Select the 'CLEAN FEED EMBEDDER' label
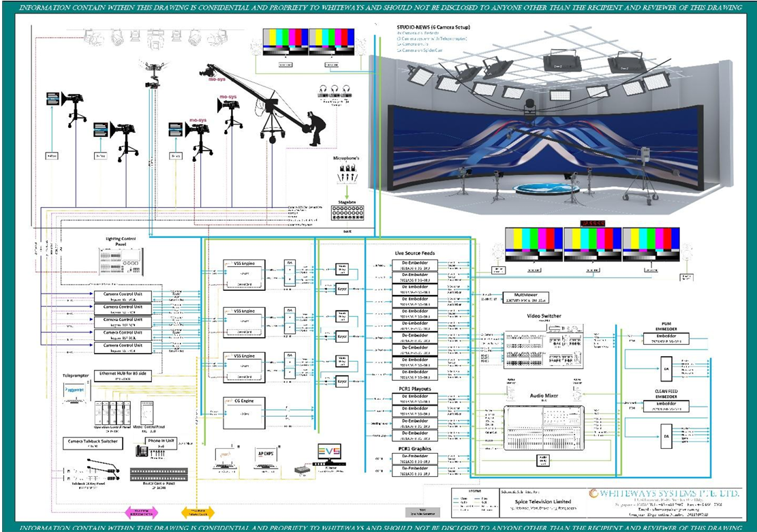The width and height of the screenshot is (757, 532). [666, 394]
